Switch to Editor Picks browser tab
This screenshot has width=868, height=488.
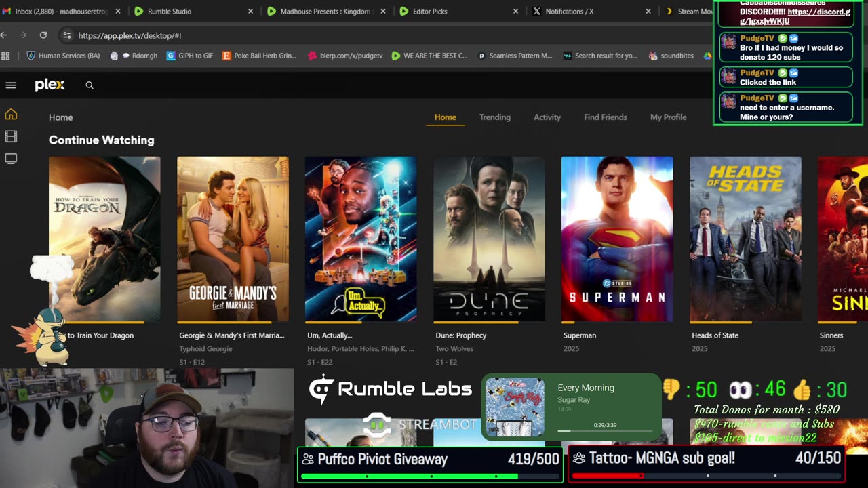pos(457,12)
